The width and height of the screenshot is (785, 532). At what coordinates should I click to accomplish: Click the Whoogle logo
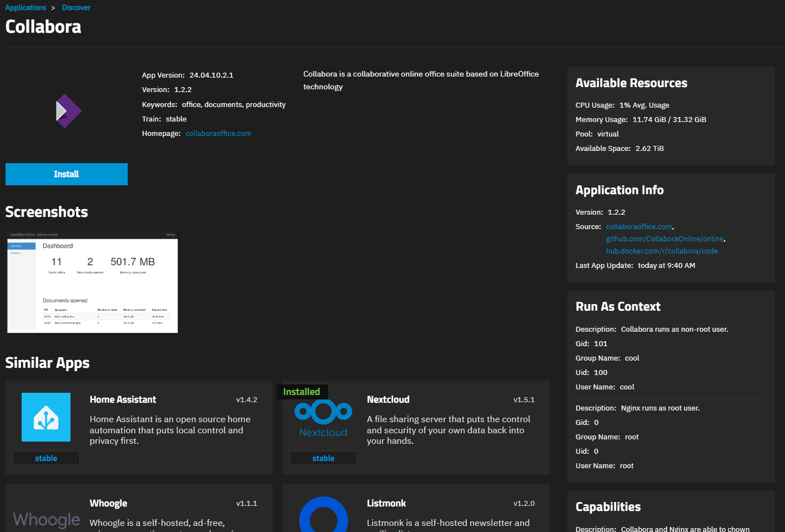(x=47, y=519)
